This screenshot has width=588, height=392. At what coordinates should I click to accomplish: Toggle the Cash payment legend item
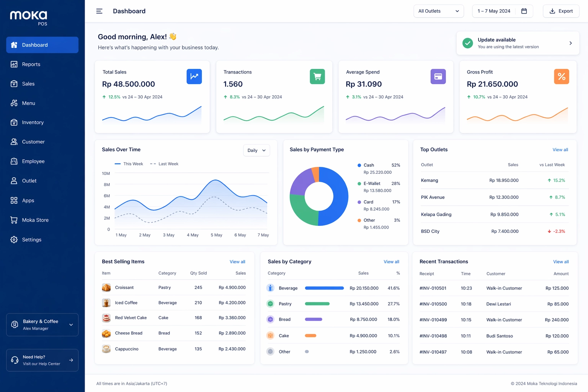[x=368, y=165]
